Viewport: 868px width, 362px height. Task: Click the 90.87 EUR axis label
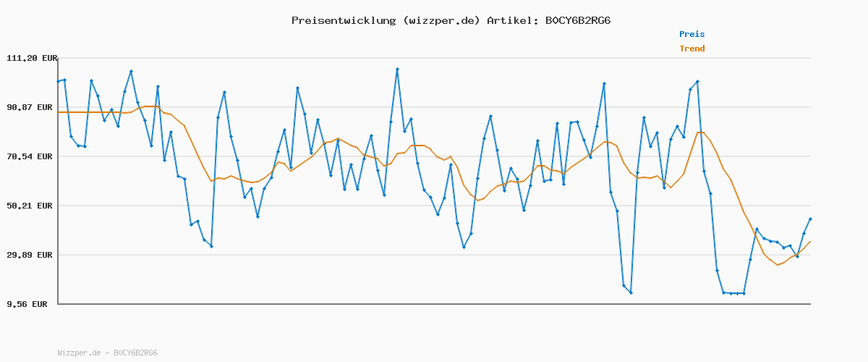(x=32, y=107)
